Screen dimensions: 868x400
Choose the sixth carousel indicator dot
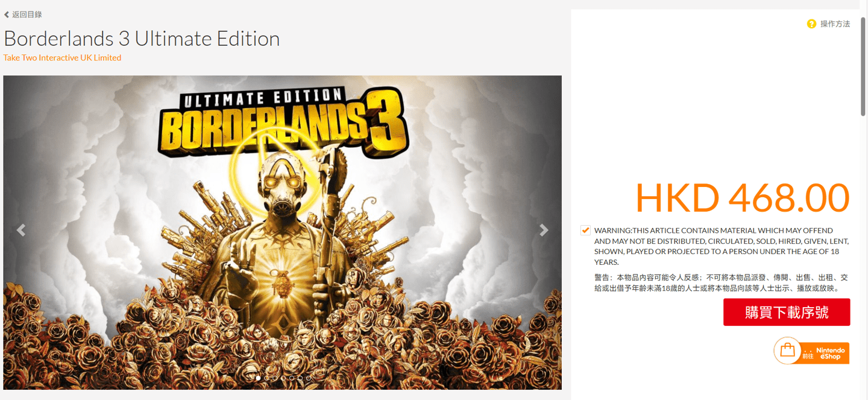point(300,378)
